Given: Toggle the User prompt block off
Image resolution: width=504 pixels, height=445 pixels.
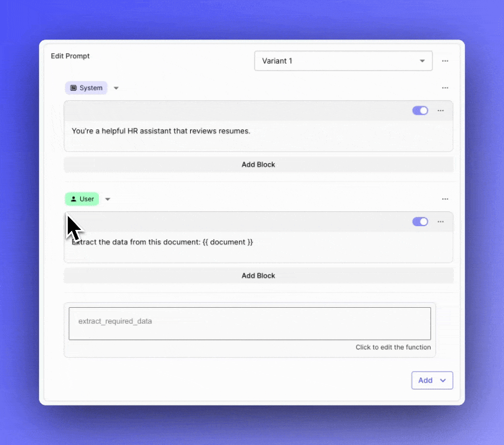Looking at the screenshot, I should pyautogui.click(x=420, y=222).
